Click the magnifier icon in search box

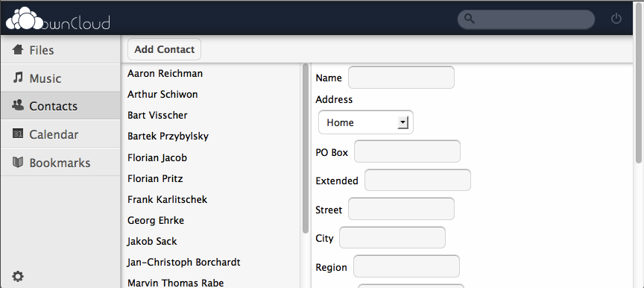coord(469,19)
